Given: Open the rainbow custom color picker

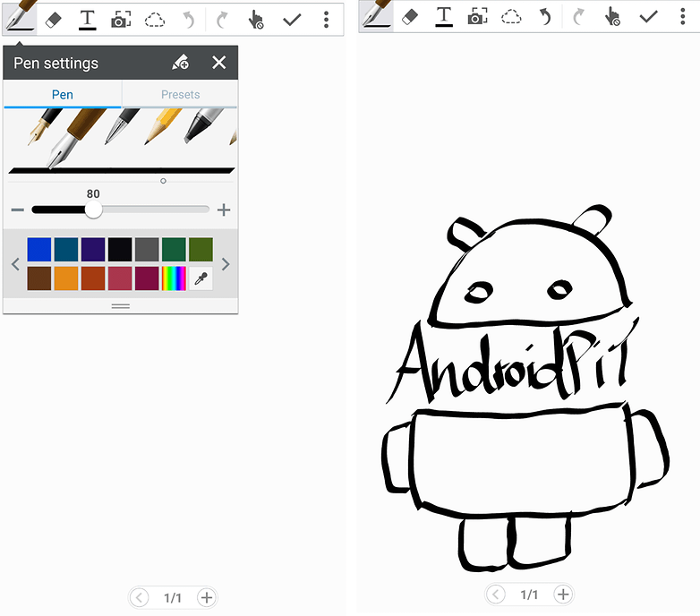Looking at the screenshot, I should pyautogui.click(x=174, y=278).
